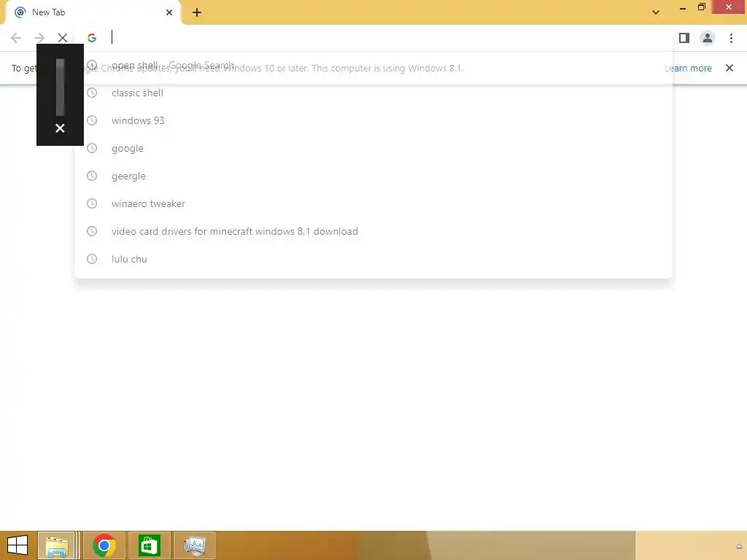The height and width of the screenshot is (560, 747).
Task: Open a new tab with plus button
Action: [x=197, y=12]
